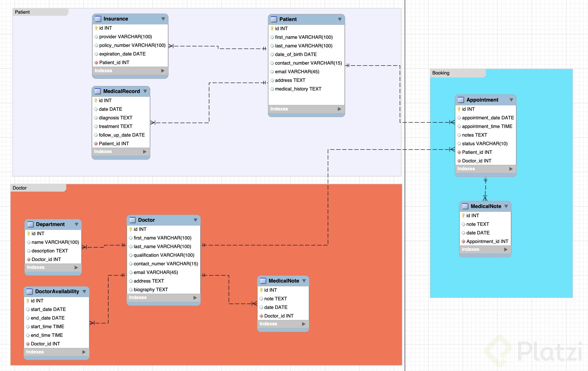Viewport: 588px width, 371px height.
Task: Click the primary key icon of Patient id
Action: pos(272,29)
